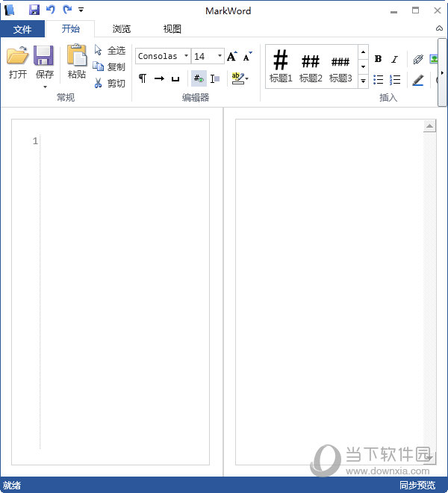The height and width of the screenshot is (493, 448).
Task: Click the Open (打开) folder icon
Action: pyautogui.click(x=17, y=56)
